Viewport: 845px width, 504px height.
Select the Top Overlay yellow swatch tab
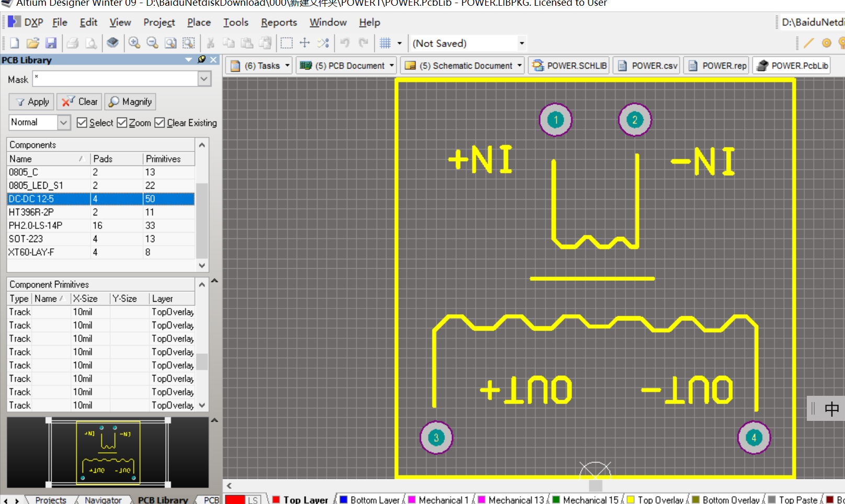point(655,500)
